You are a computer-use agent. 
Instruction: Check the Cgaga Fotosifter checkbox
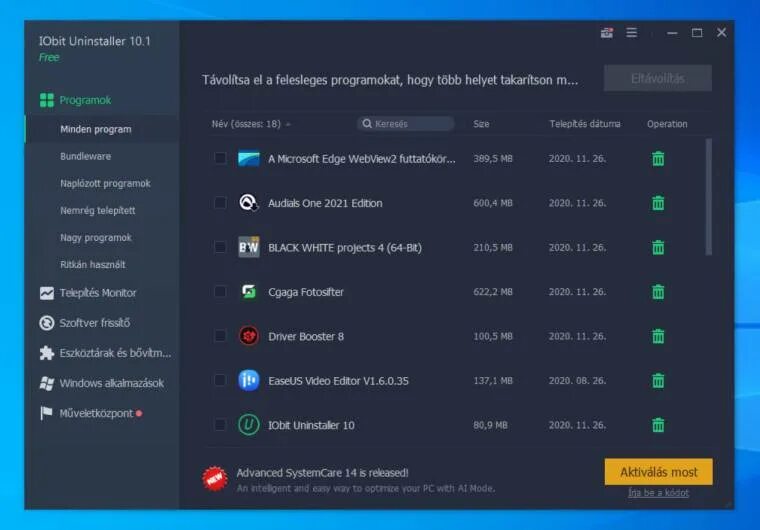pyautogui.click(x=220, y=292)
